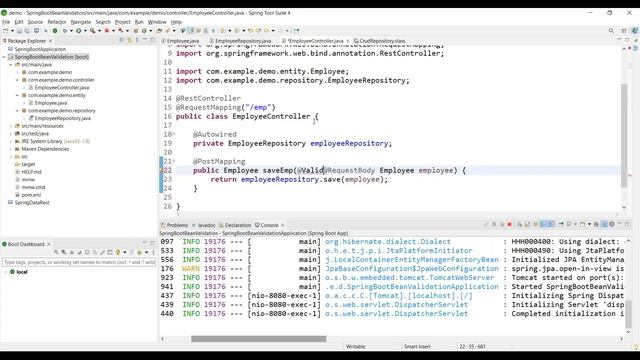Toggle Pin Console button
The image size is (640, 360).
[561, 224]
